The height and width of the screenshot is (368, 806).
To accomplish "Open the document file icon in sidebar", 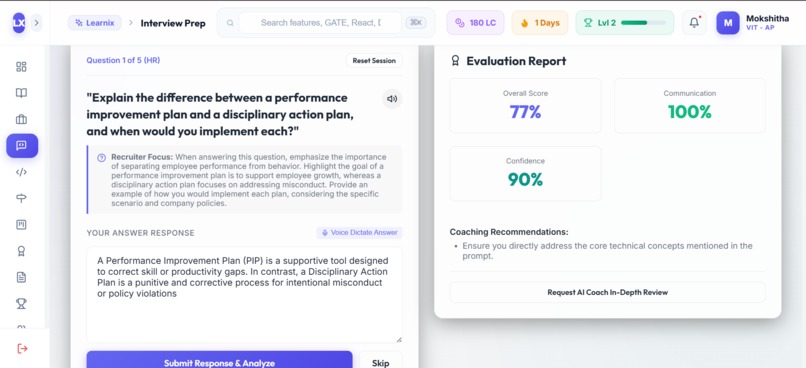I will click(21, 278).
